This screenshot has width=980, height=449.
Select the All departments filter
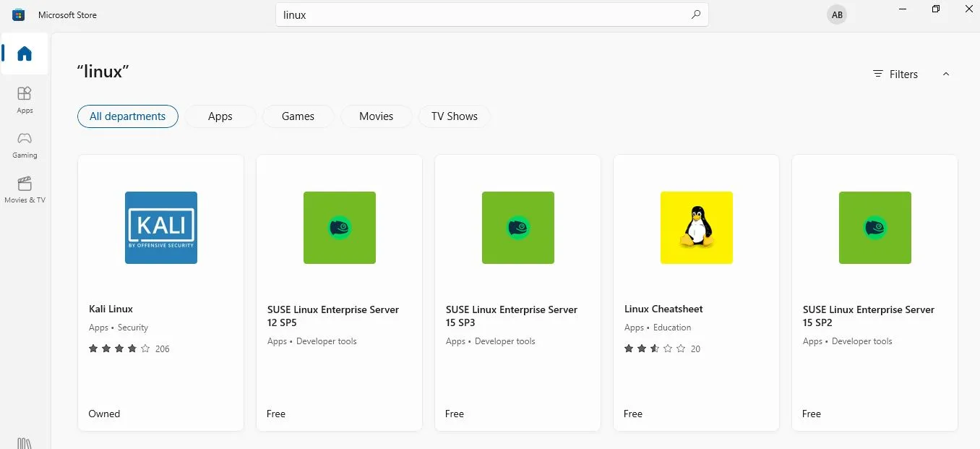click(128, 116)
